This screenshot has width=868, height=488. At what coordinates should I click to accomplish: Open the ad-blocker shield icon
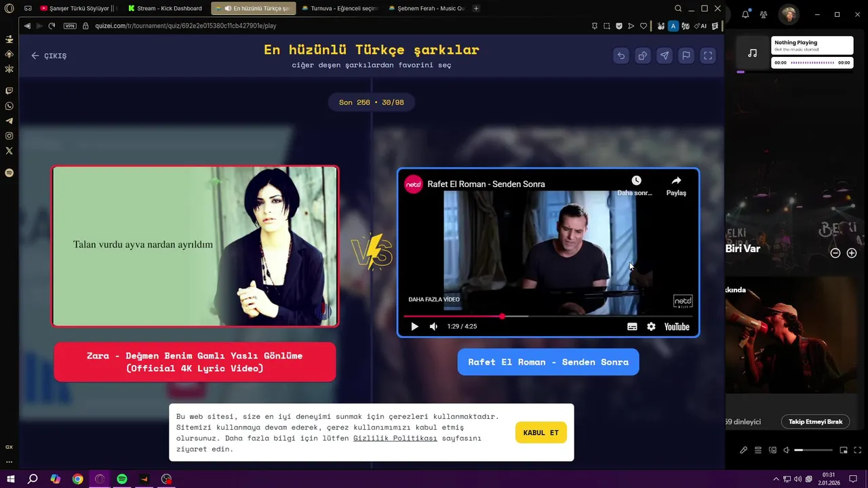619,26
